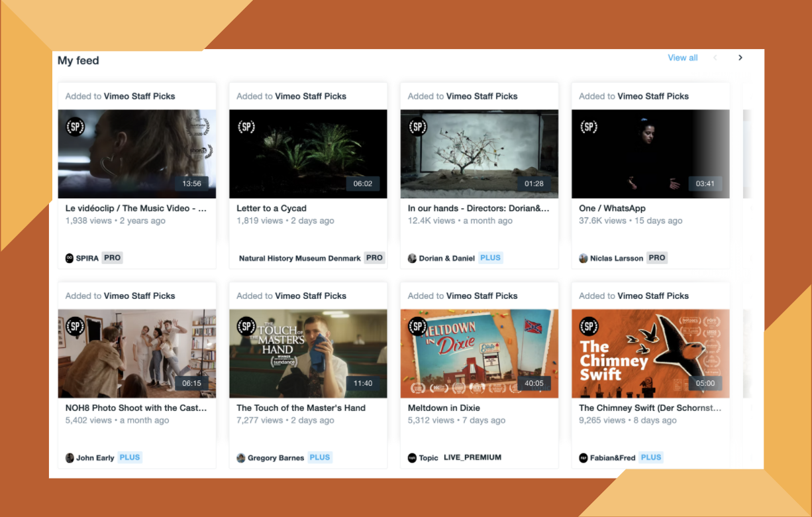Open NOH8 Photo Shoot with the Cast title
812x517 pixels.
click(x=136, y=408)
